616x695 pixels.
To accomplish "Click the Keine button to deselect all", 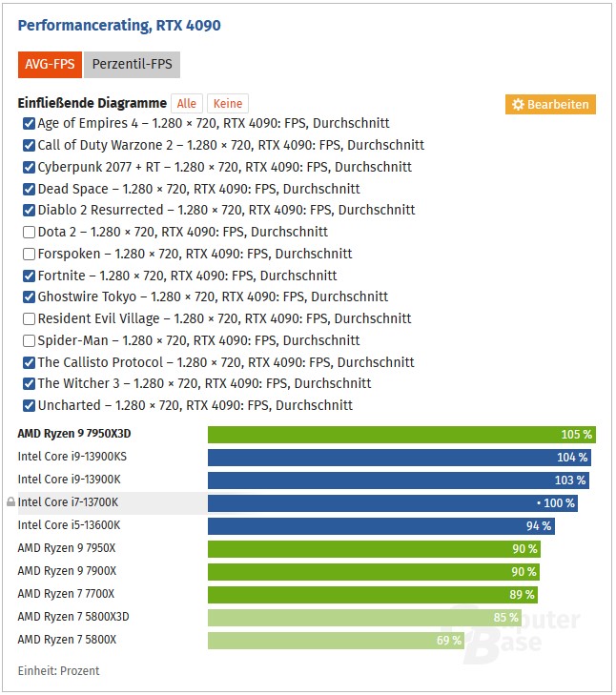I will tap(228, 103).
